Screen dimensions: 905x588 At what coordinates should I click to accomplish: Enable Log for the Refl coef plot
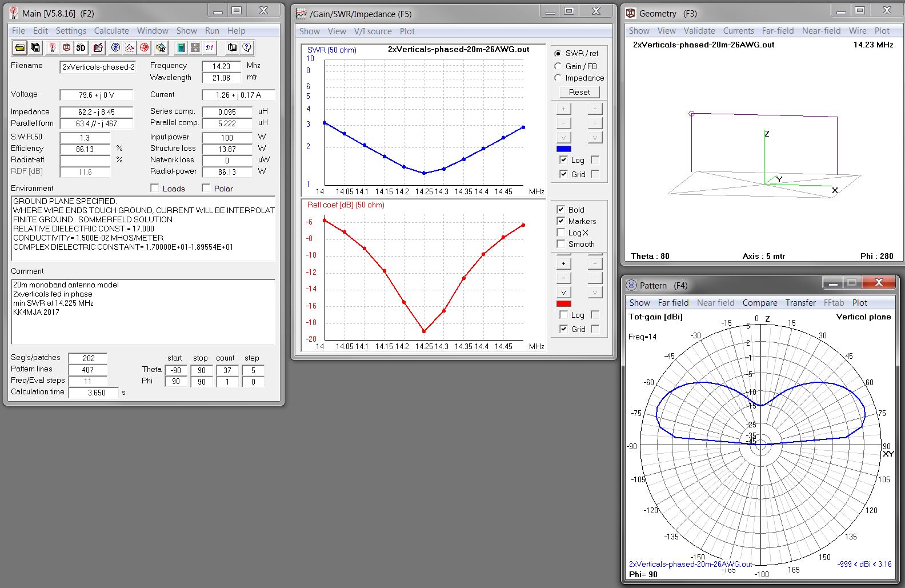tap(563, 315)
